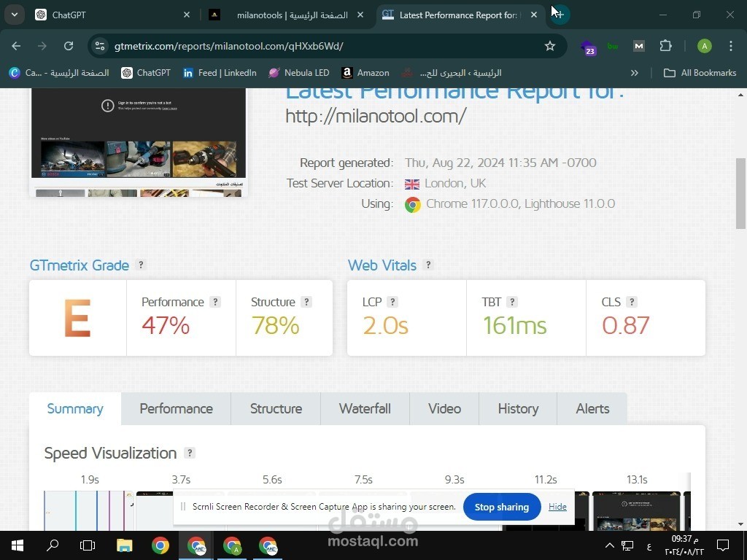This screenshot has height=560, width=747.
Task: Open the All Bookmarks folder
Action: coord(700,73)
